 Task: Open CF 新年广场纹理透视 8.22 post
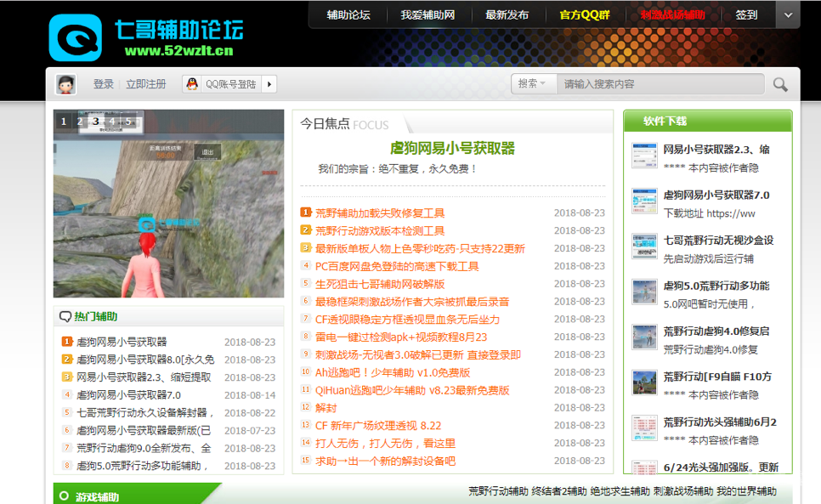(x=378, y=426)
